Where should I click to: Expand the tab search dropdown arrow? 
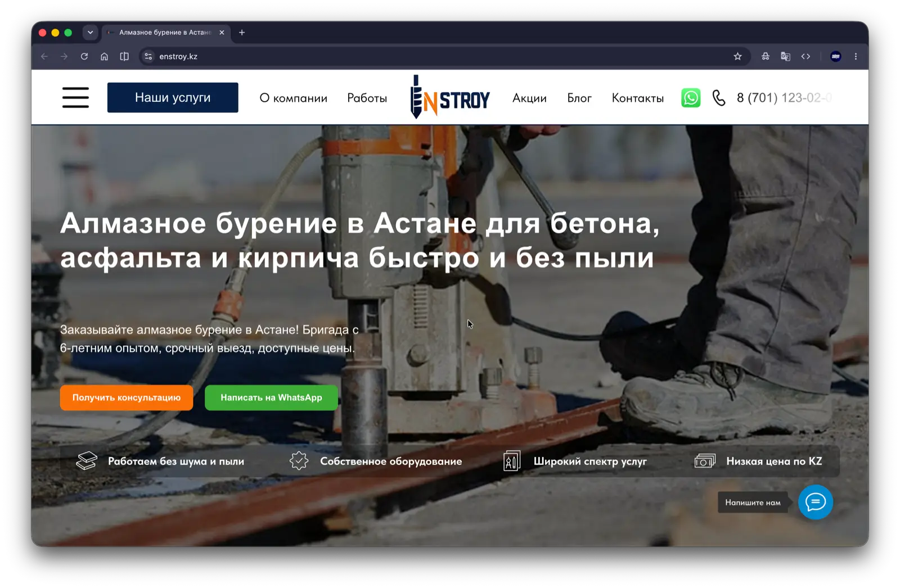90,33
